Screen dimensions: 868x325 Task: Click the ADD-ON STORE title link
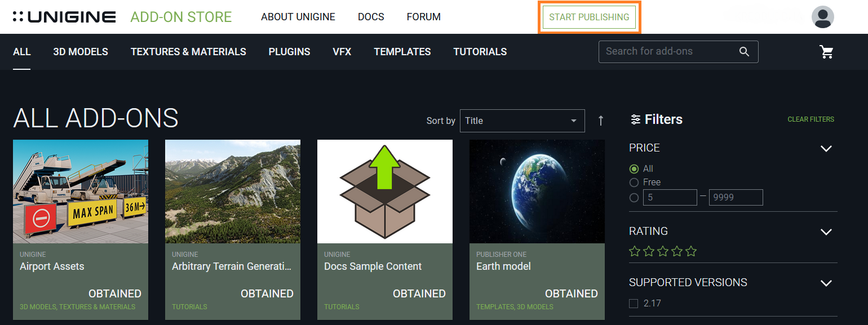(181, 17)
